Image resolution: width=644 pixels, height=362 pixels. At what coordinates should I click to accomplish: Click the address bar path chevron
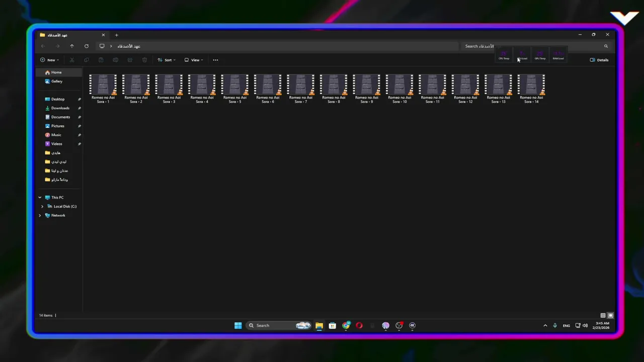(x=111, y=46)
